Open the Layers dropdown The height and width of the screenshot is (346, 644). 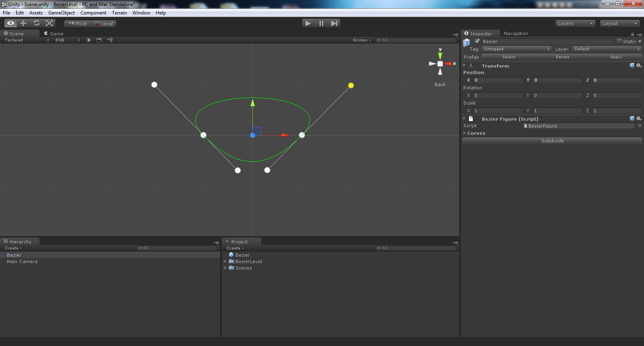[x=575, y=23]
